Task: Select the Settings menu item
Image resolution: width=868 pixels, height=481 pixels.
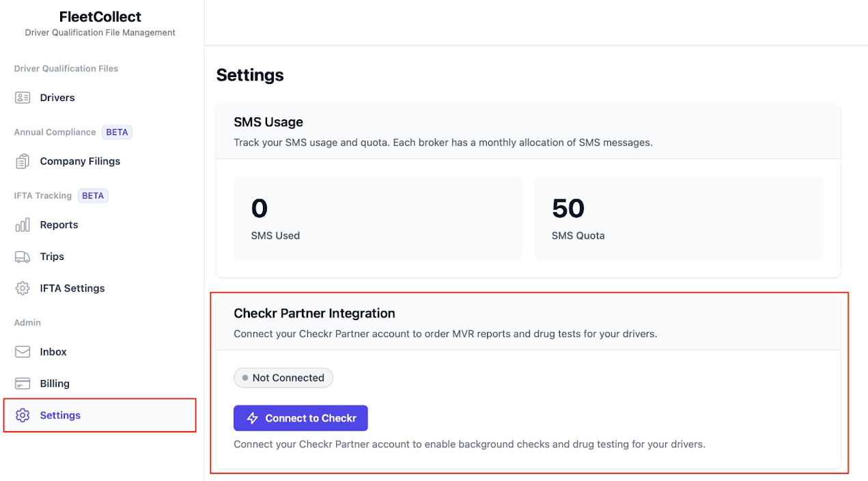Action: [x=100, y=416]
